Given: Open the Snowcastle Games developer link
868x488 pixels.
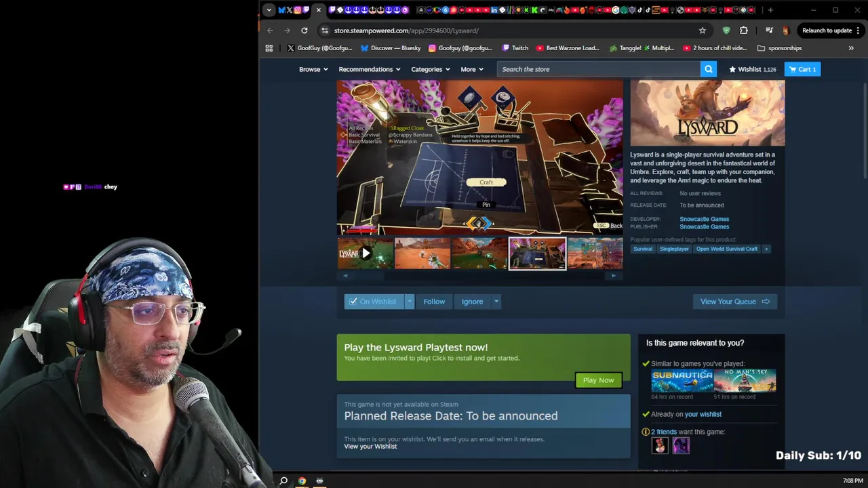Looking at the screenshot, I should click(704, 219).
